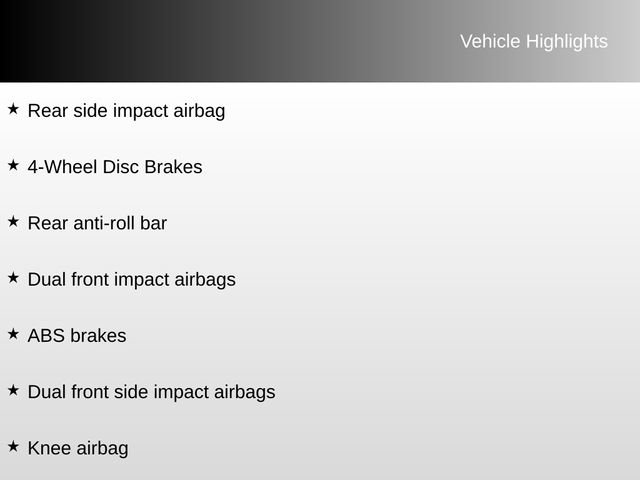Click the star bullet next to 4-Wheel Disc Brakes
Viewport: 640px width, 480px height.
point(12,164)
